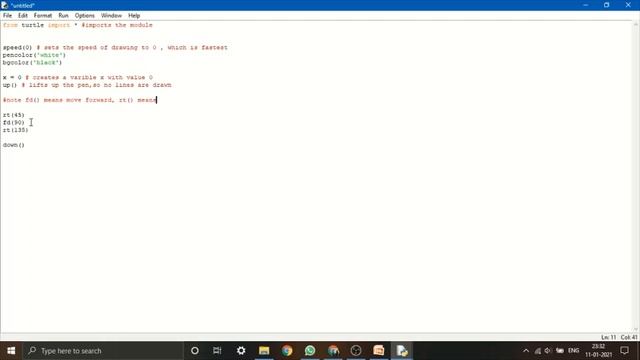Restore down the IDLE window

coord(607,5)
